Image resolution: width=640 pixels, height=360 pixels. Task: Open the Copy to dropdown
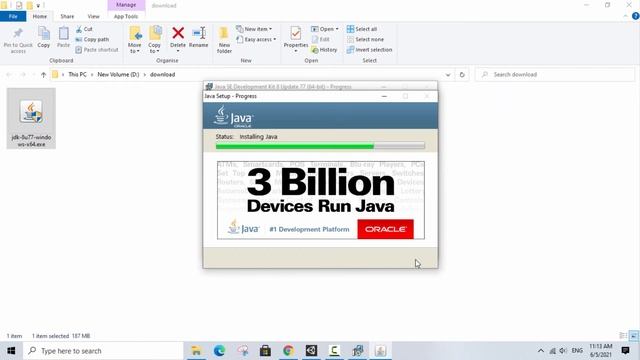[x=155, y=40]
